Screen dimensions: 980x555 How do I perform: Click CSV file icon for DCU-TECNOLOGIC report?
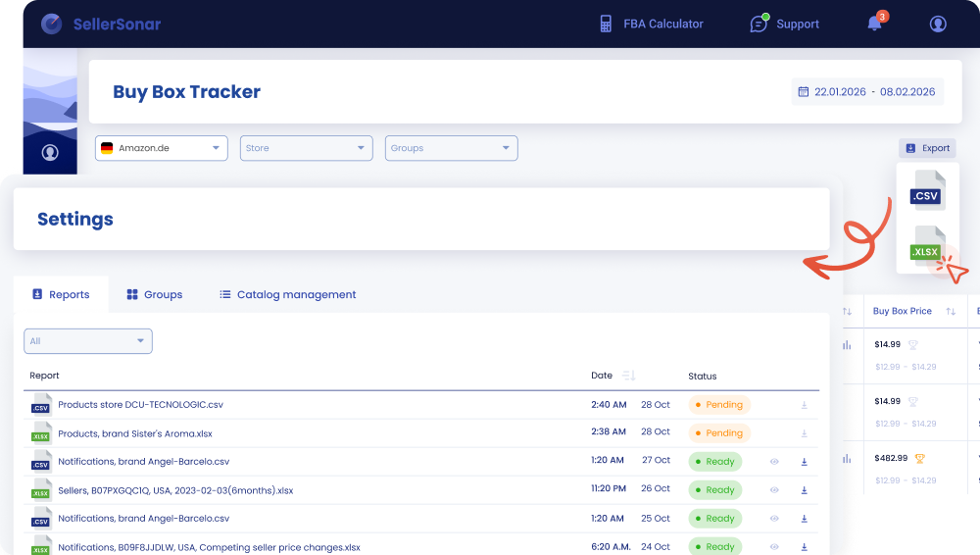(41, 404)
